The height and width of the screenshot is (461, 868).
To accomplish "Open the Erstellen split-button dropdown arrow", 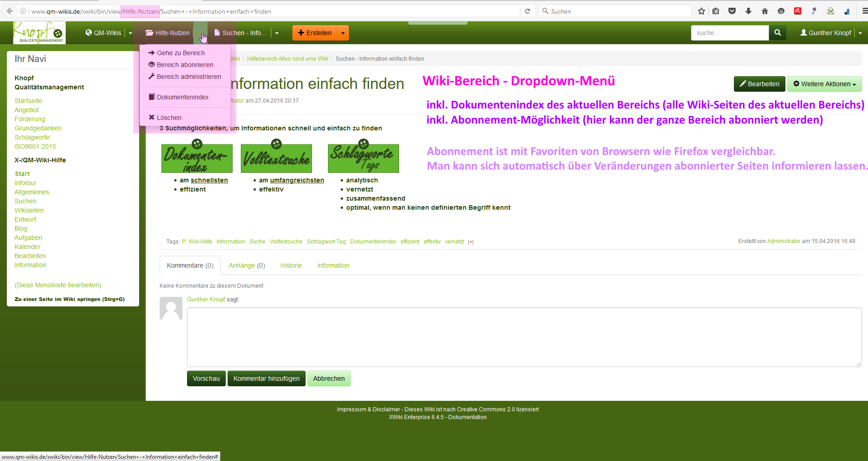I will click(x=343, y=33).
